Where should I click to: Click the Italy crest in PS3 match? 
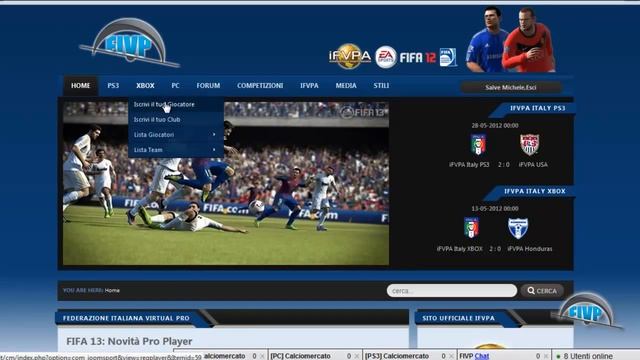[x=478, y=144]
